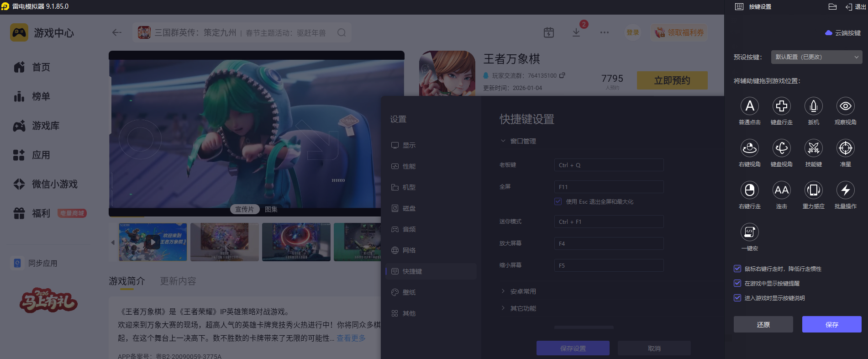Open 音频 settings category
The image size is (868, 359).
[x=431, y=229]
